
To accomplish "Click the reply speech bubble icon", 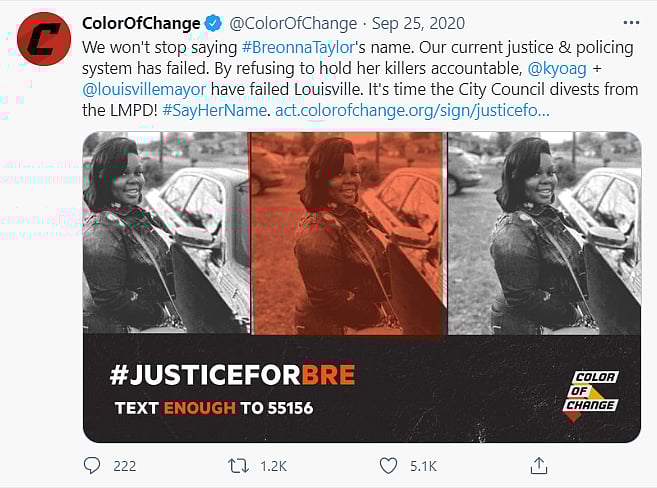I will coord(92,465).
